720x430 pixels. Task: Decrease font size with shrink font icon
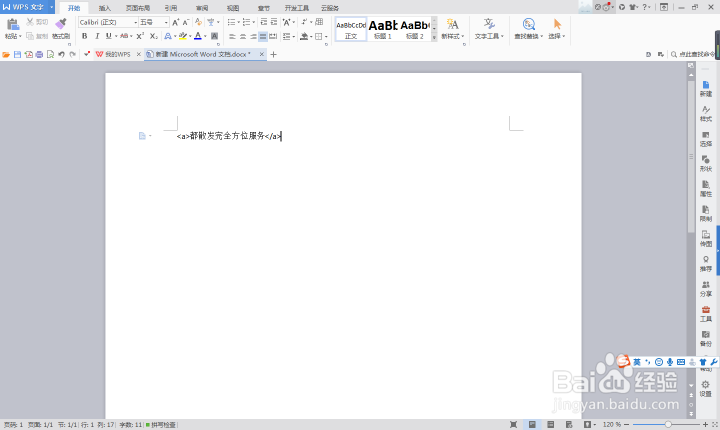(186, 22)
